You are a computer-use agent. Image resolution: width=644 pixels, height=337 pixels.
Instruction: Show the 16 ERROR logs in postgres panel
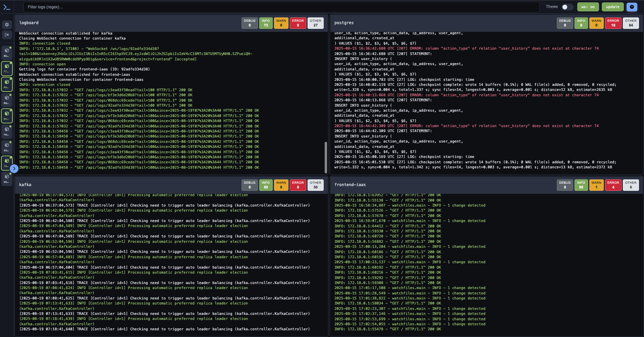point(613,23)
